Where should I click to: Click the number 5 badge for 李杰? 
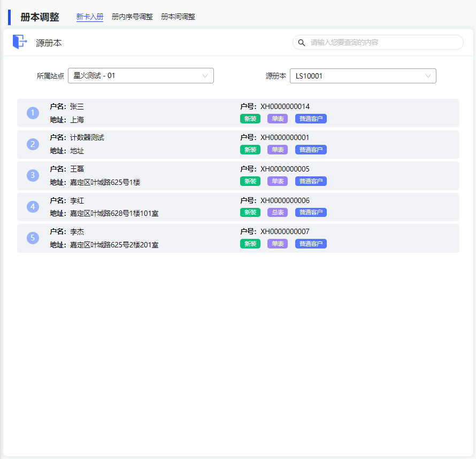tap(33, 238)
